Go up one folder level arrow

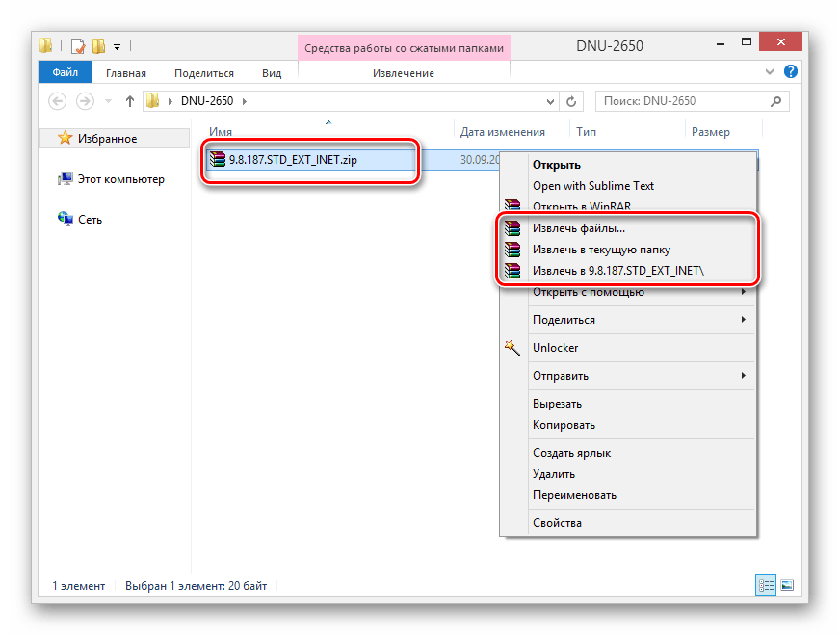(x=130, y=101)
